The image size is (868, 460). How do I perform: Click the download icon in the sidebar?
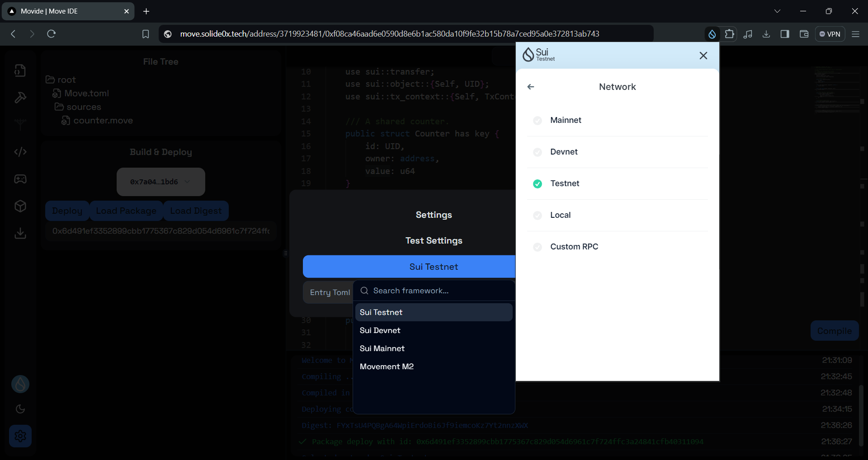coord(20,233)
